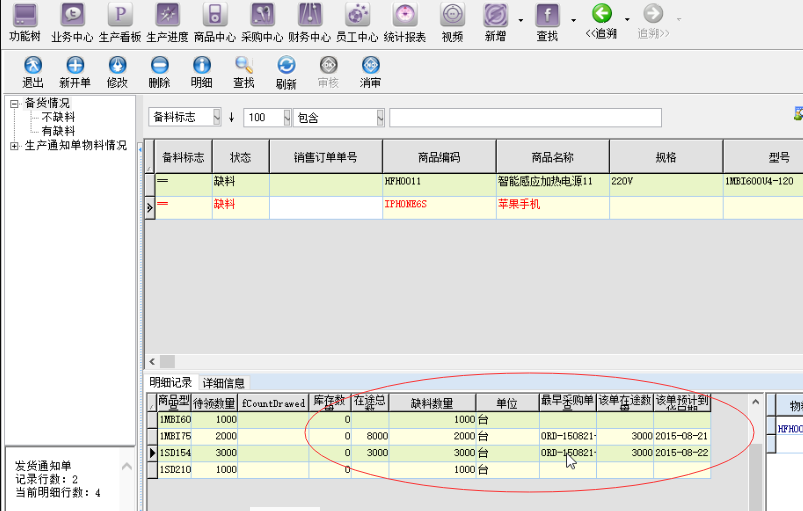Click 消审 un-audit icon
Screen dimensions: 803x511
pyautogui.click(x=370, y=72)
